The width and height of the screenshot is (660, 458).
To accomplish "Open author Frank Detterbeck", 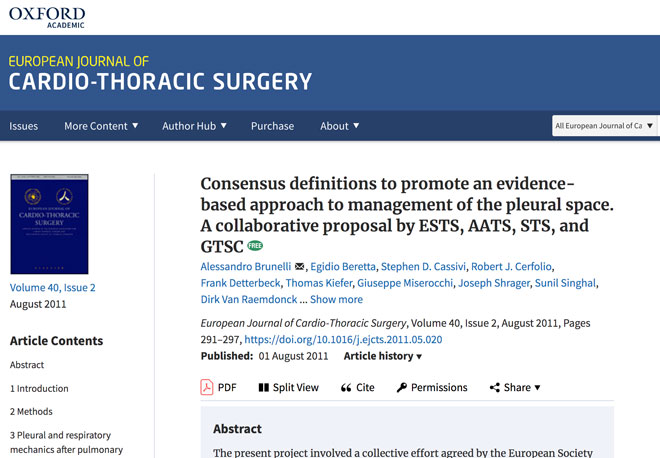I will 240,283.
